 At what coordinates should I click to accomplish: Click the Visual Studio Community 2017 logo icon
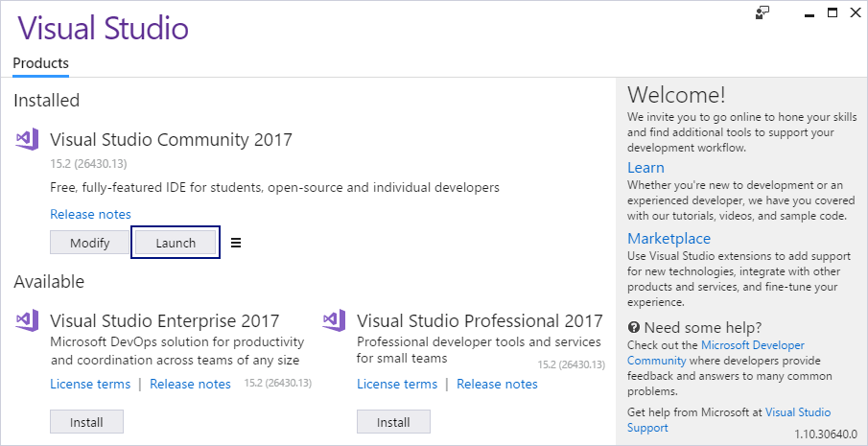click(27, 139)
